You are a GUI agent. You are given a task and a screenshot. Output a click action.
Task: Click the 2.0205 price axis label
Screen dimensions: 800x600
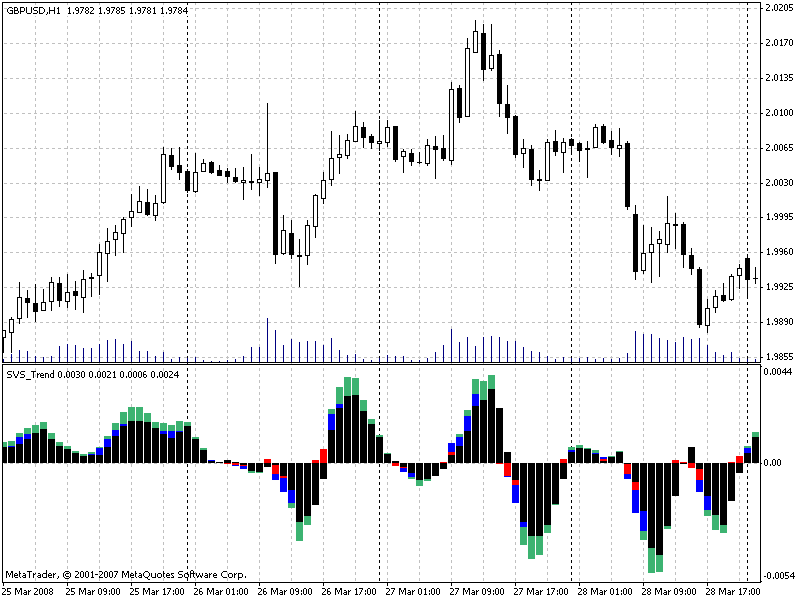(777, 8)
